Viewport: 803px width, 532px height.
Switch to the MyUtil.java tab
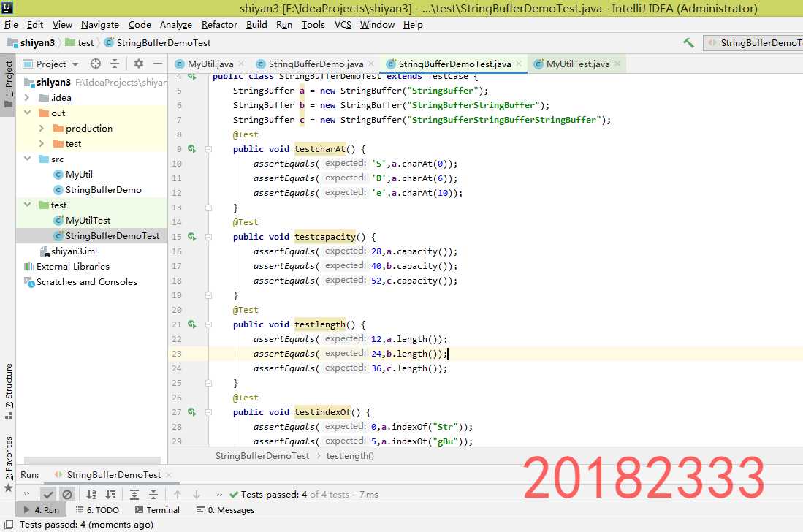pos(210,64)
